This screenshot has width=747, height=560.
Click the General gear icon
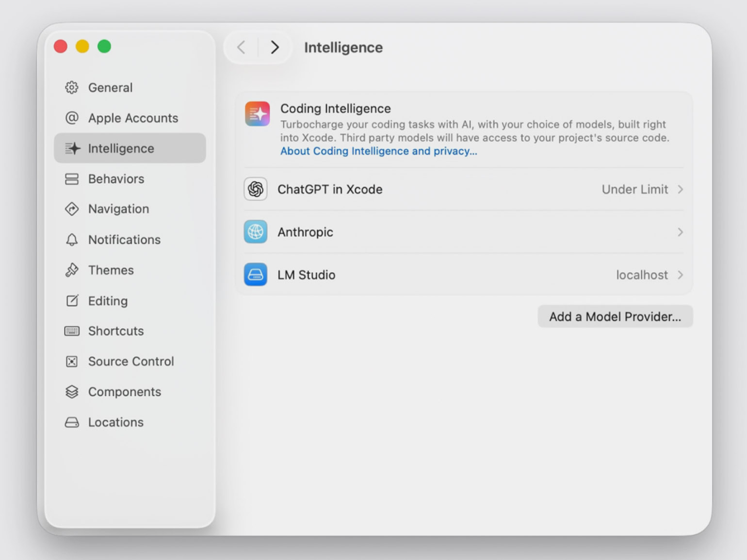click(72, 88)
